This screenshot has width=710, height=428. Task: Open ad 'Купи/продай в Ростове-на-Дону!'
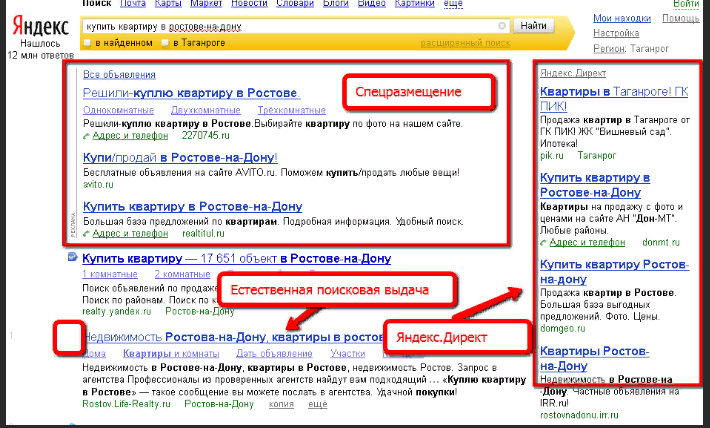[x=180, y=158]
